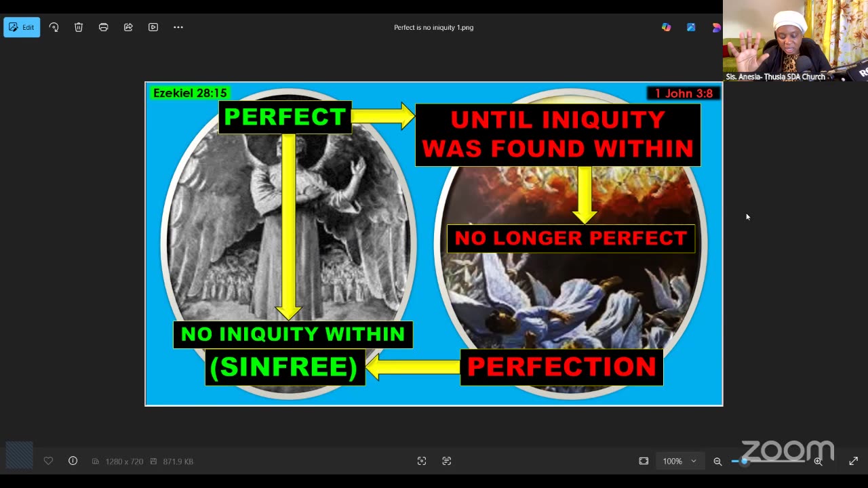Image resolution: width=868 pixels, height=488 pixels.
Task: Click the '871.9 KB' file size text
Action: [178, 462]
